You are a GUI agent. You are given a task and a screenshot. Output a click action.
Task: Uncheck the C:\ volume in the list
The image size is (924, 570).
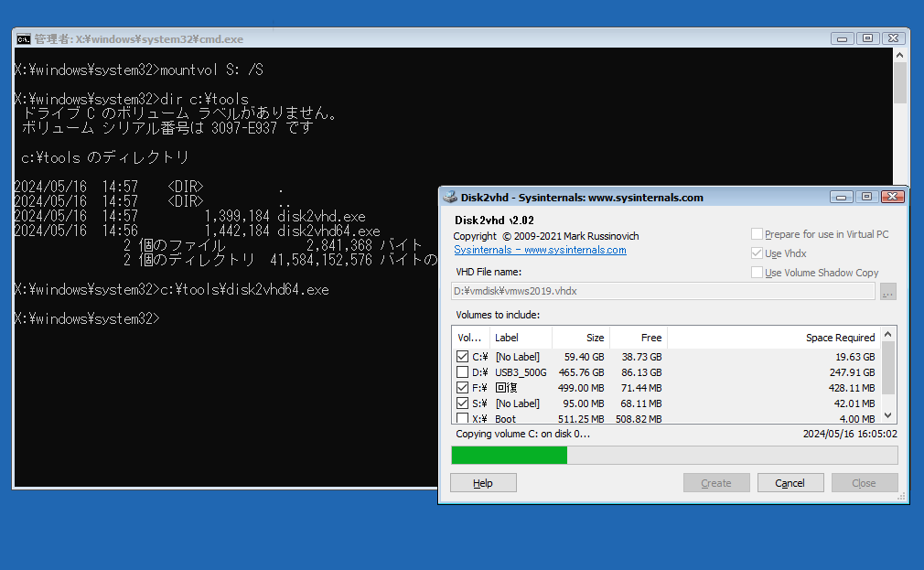coord(462,356)
